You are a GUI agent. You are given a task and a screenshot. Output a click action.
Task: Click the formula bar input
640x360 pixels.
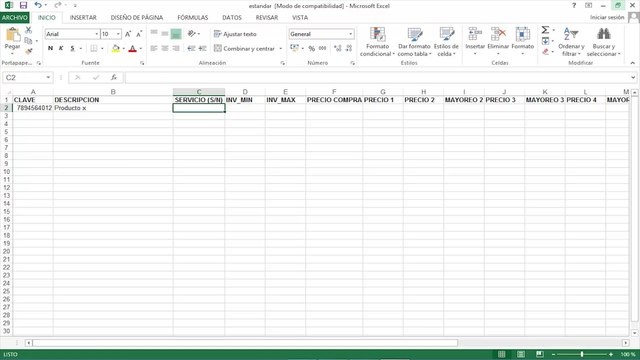point(378,78)
